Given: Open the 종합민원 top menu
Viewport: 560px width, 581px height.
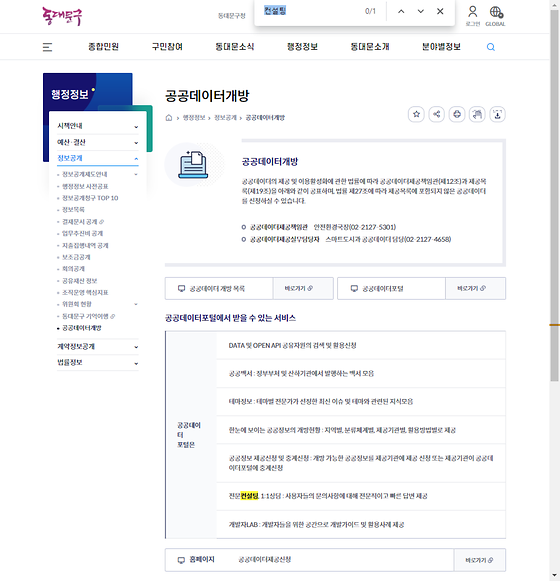Looking at the screenshot, I should (103, 47).
